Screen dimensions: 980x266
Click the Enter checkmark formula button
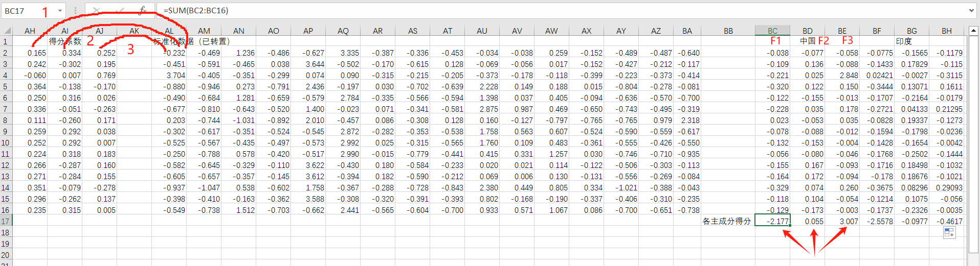tap(120, 10)
